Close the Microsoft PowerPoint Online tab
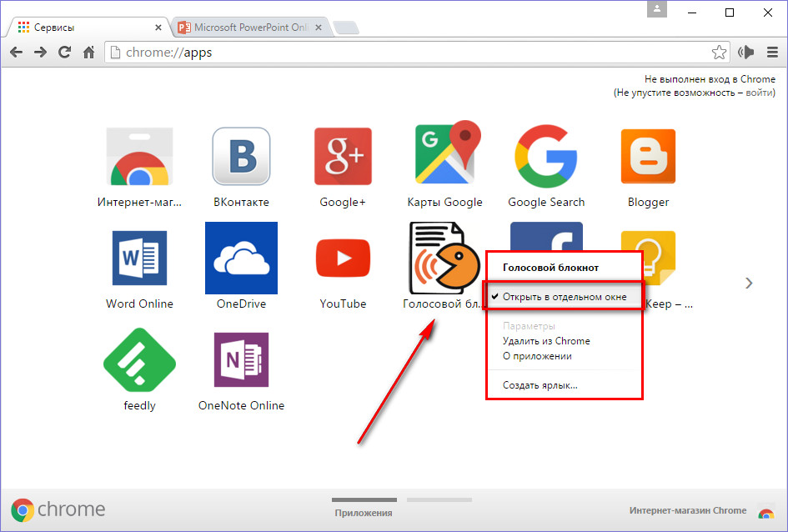788x532 pixels. 319,28
